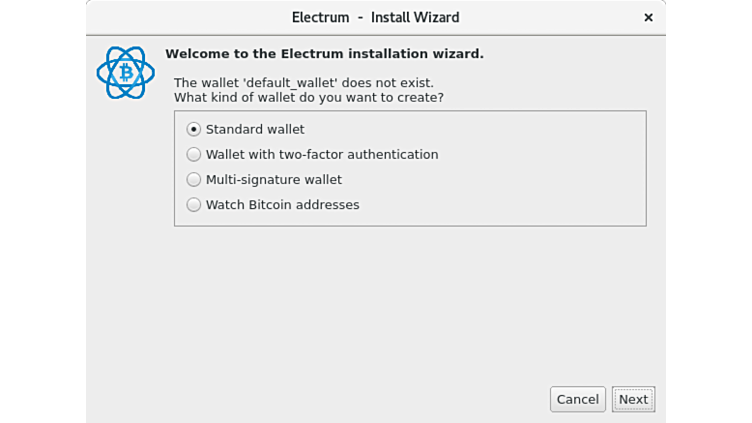Image resolution: width=752 pixels, height=423 pixels.
Task: Click the 'Wallet with two-factor authentication' label
Action: point(322,154)
